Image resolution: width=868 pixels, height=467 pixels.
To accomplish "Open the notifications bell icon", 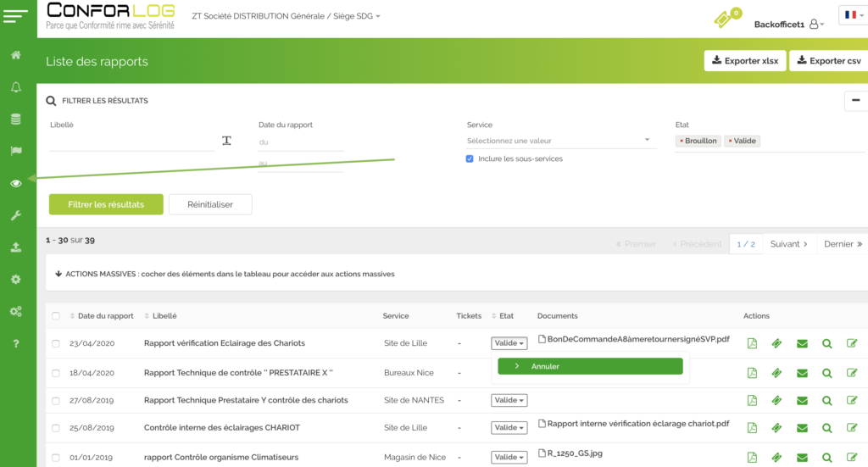I will click(x=15, y=87).
